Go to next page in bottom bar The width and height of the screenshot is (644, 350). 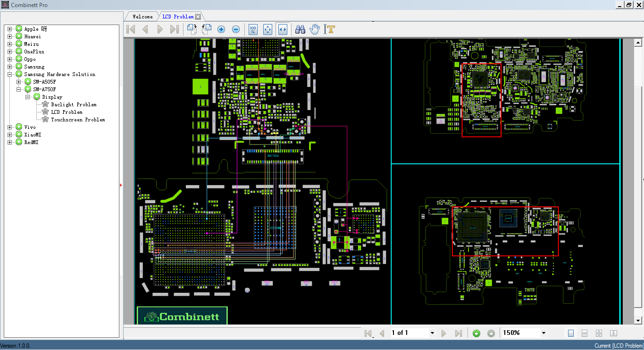(443, 333)
